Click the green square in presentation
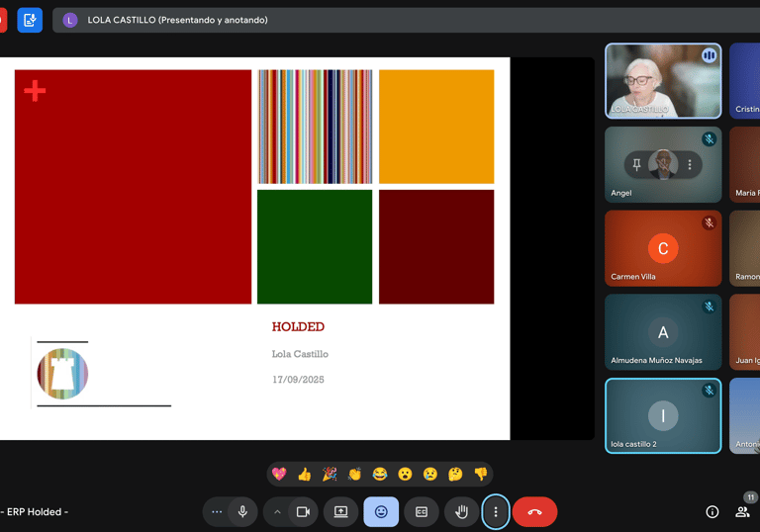 coord(315,246)
